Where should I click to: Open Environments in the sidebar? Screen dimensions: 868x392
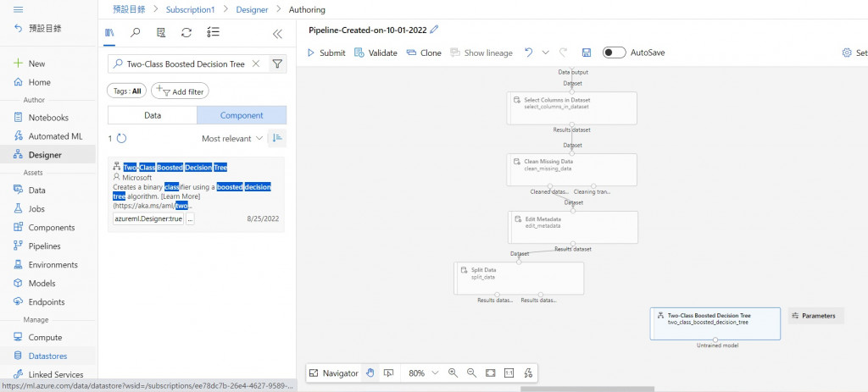coord(46,265)
